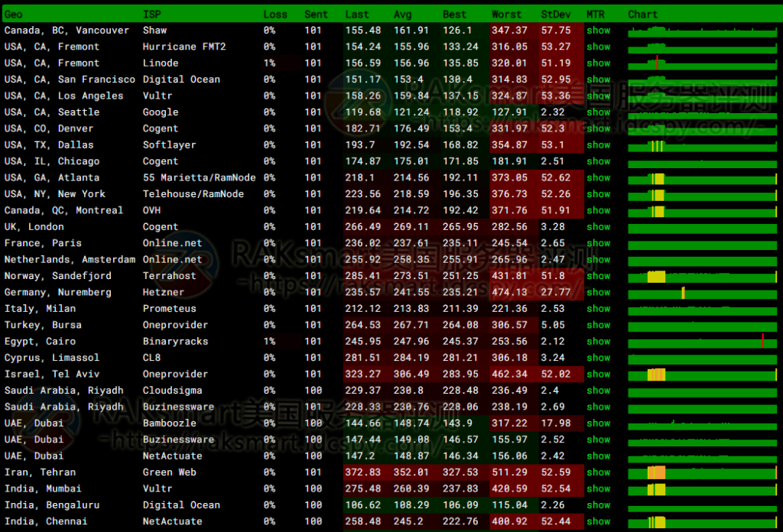Click the MTR show link for Shaw Vancouver
The image size is (783, 532).
pyautogui.click(x=598, y=31)
